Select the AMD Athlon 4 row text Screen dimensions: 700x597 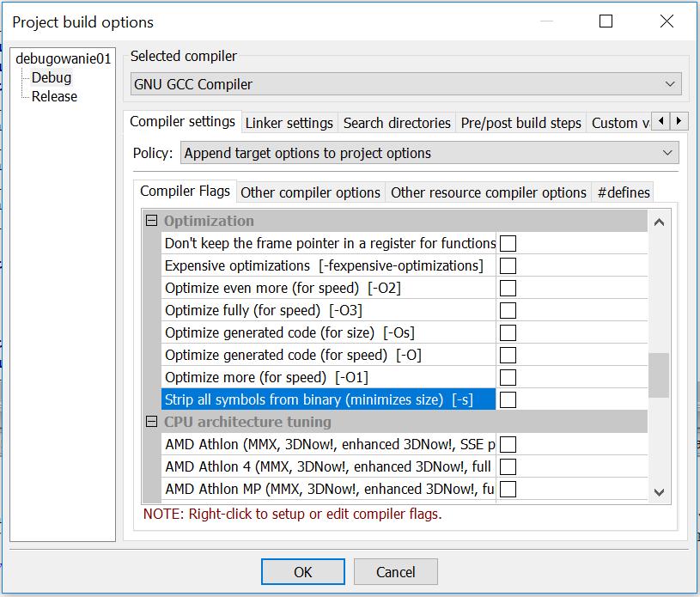click(329, 466)
